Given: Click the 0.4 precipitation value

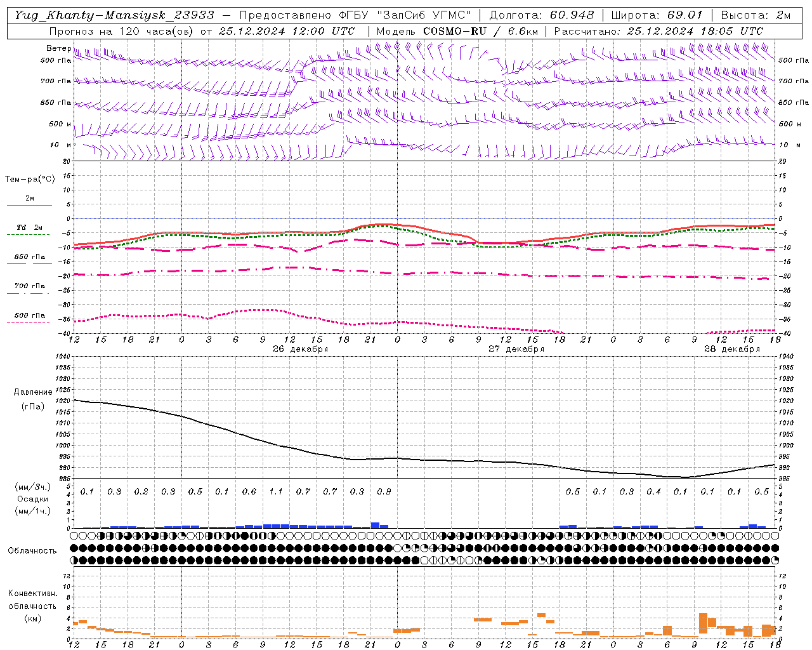Looking at the screenshot, I should coord(653,492).
